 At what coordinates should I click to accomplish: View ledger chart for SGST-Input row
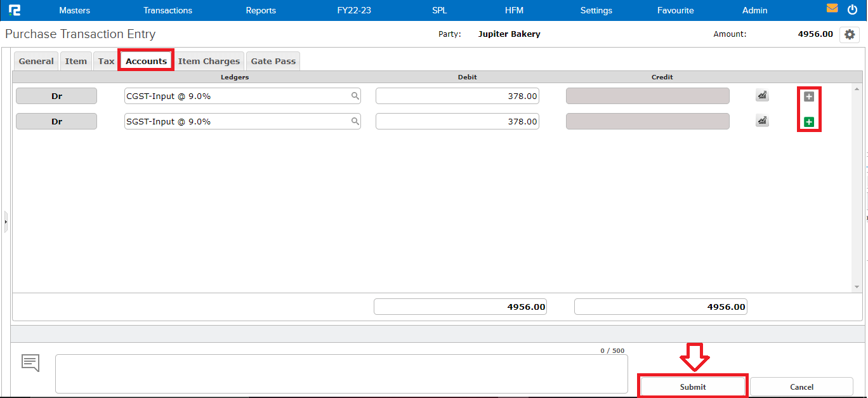(762, 121)
